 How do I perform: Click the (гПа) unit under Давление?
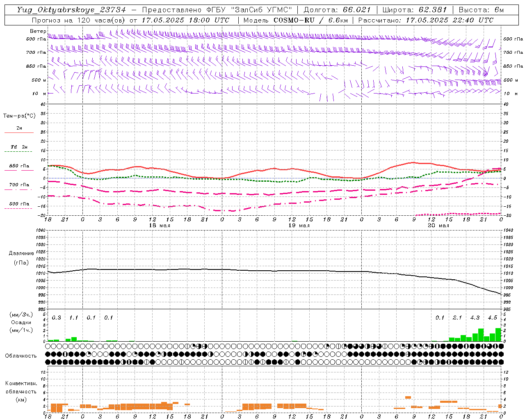21,262
